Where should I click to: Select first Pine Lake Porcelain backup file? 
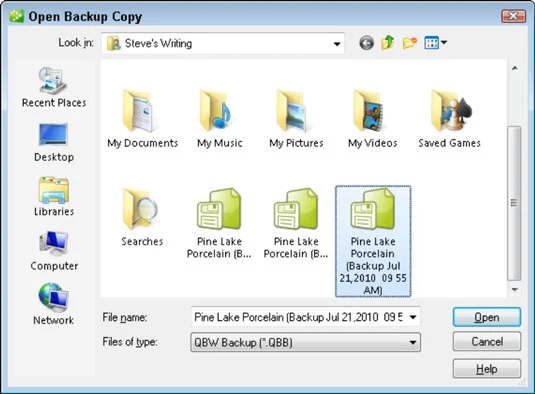219,223
